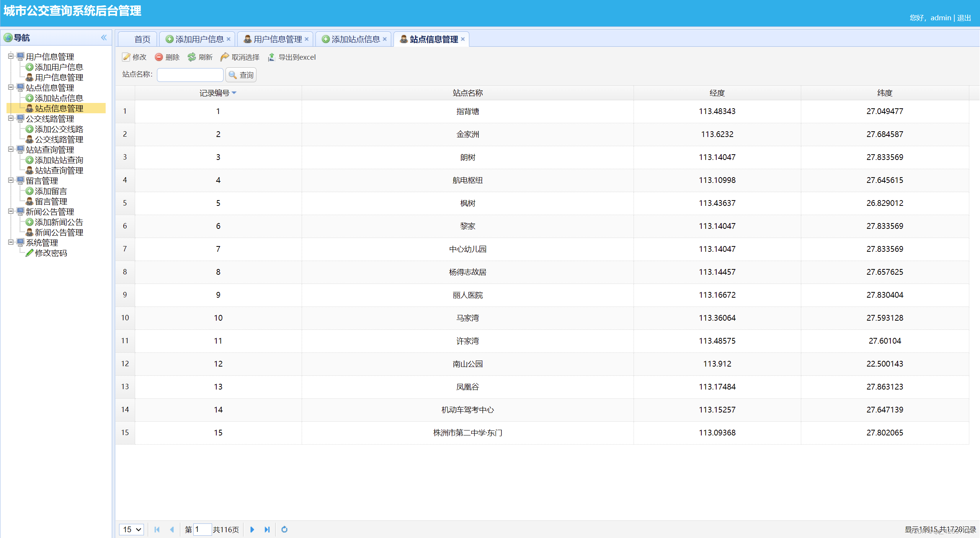
Task: Click latitude cell 26.829012
Action: click(885, 203)
